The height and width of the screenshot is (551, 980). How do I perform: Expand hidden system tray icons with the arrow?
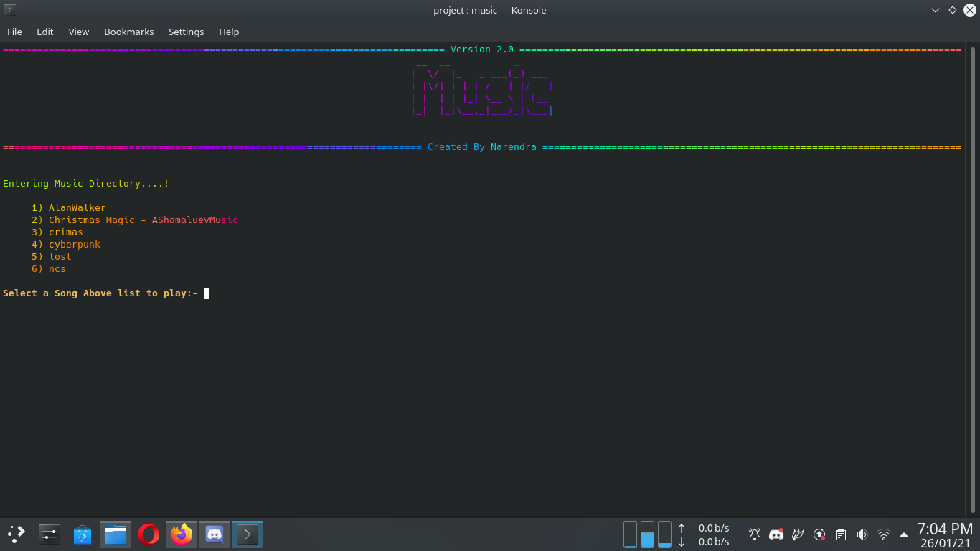903,534
